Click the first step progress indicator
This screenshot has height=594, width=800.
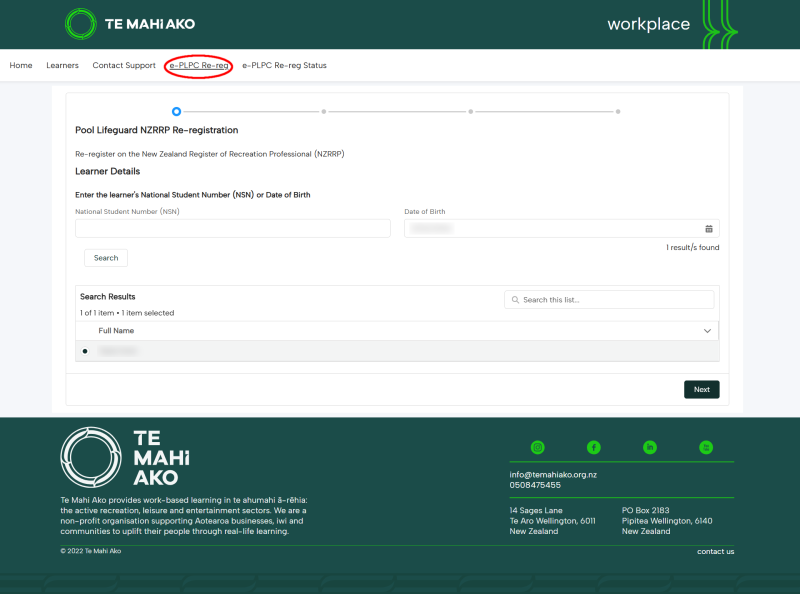coord(176,111)
